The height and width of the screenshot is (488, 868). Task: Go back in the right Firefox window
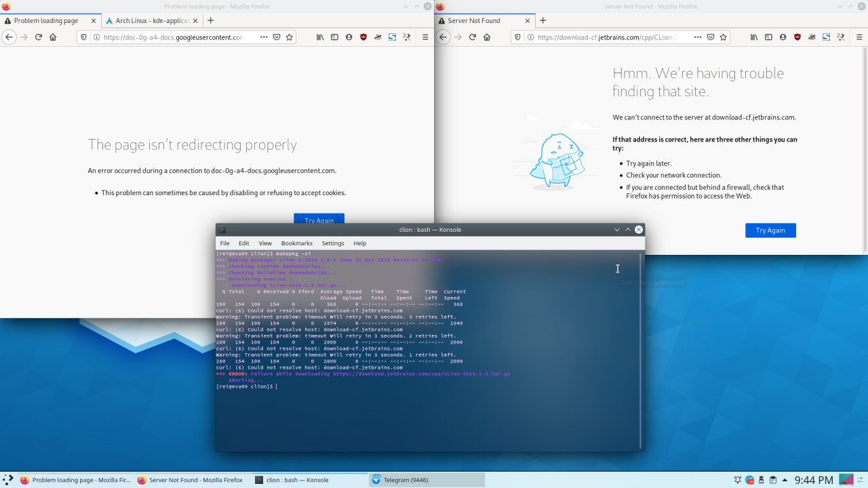[x=443, y=37]
